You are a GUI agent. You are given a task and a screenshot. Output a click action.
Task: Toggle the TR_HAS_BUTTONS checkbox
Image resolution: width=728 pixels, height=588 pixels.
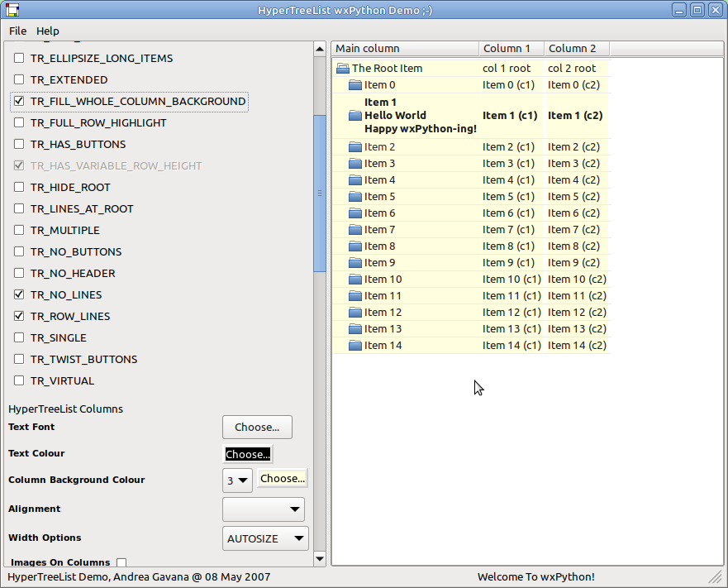19,144
